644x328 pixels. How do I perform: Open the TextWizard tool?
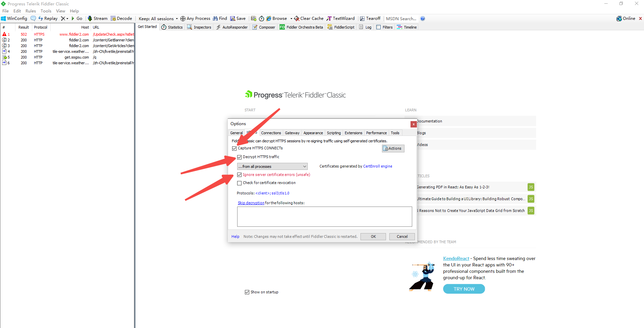click(341, 19)
